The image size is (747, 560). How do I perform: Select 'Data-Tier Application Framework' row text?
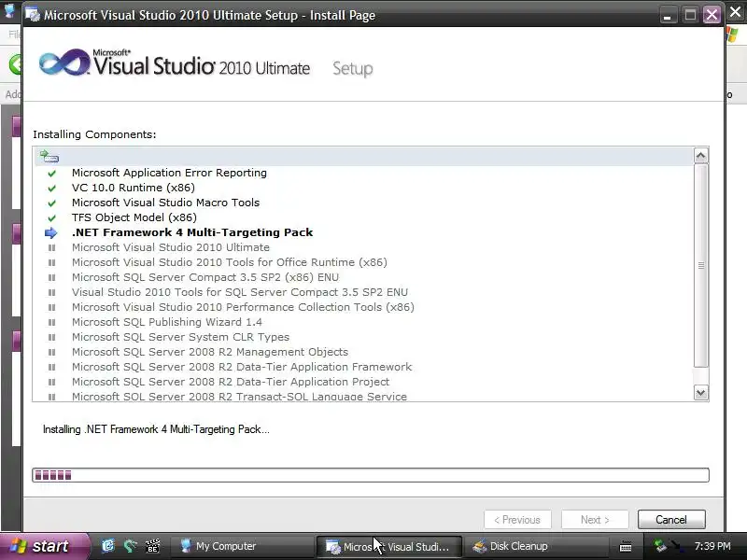(242, 367)
